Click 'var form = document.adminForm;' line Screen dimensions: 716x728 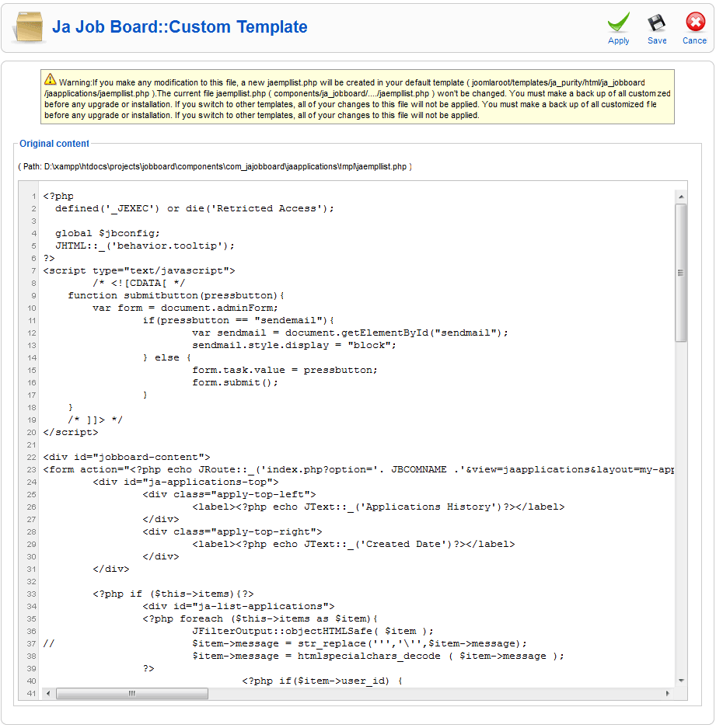185,308
